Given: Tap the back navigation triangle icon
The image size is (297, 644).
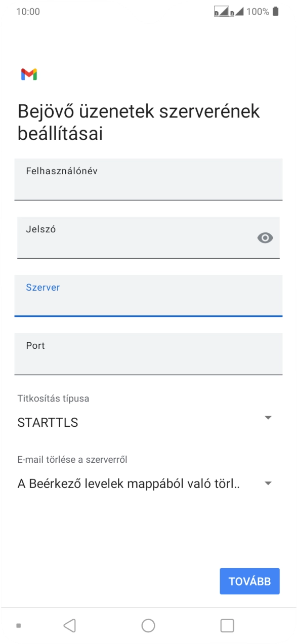Looking at the screenshot, I should [x=70, y=625].
